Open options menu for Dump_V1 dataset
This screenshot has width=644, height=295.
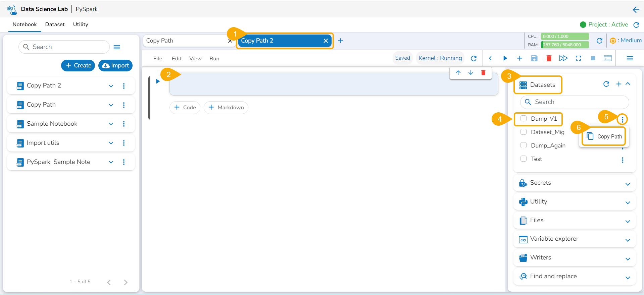click(623, 119)
